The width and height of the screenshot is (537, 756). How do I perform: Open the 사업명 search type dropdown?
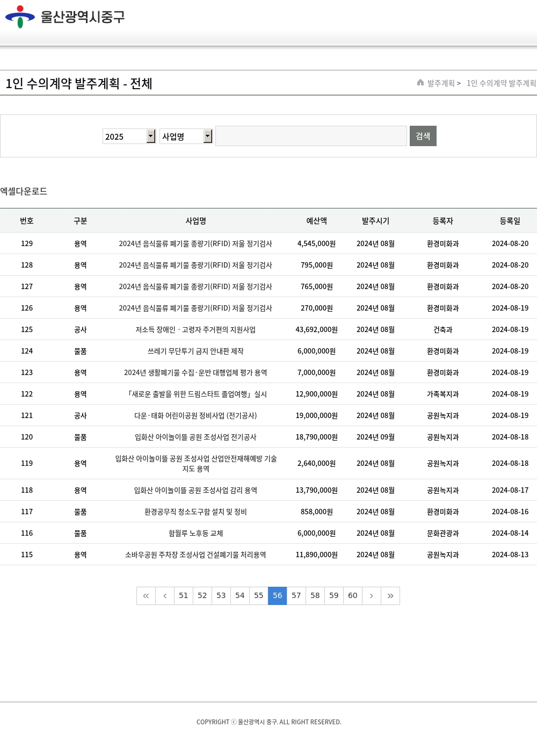click(x=186, y=136)
